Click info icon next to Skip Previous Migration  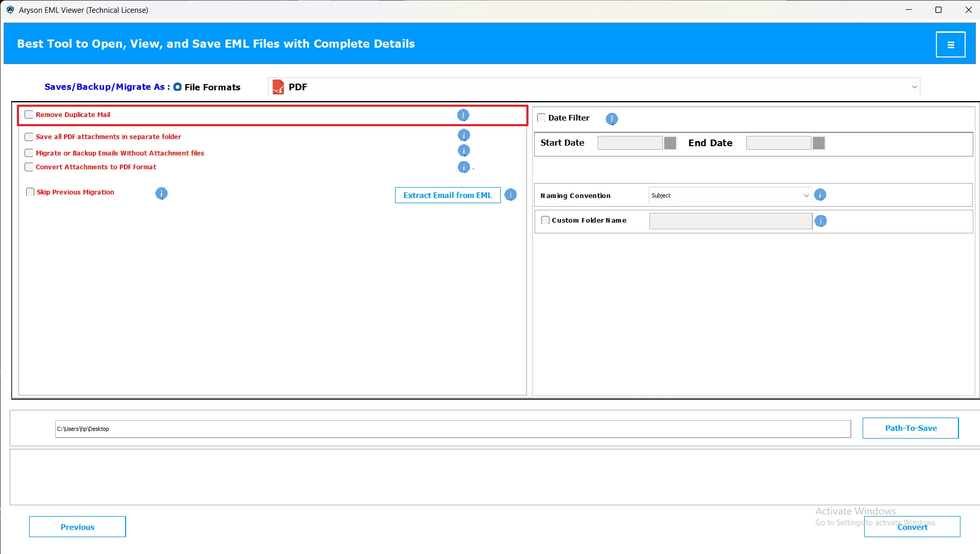(x=161, y=193)
